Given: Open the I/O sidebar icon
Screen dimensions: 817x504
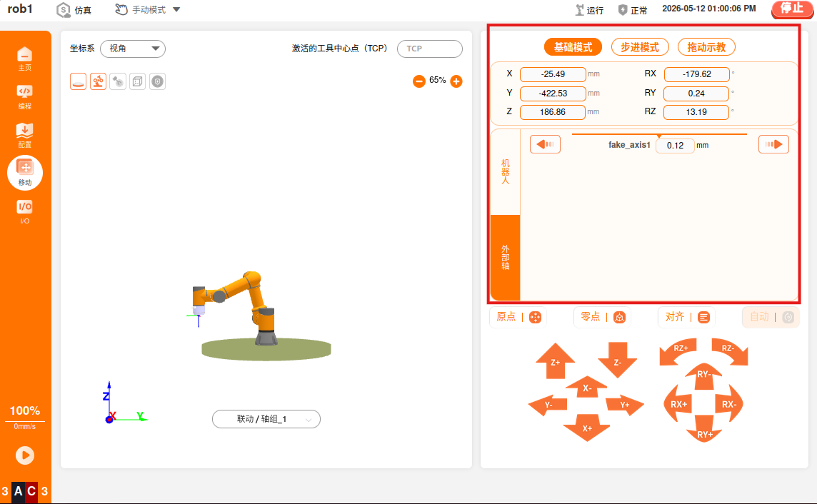Looking at the screenshot, I should coord(24,212).
